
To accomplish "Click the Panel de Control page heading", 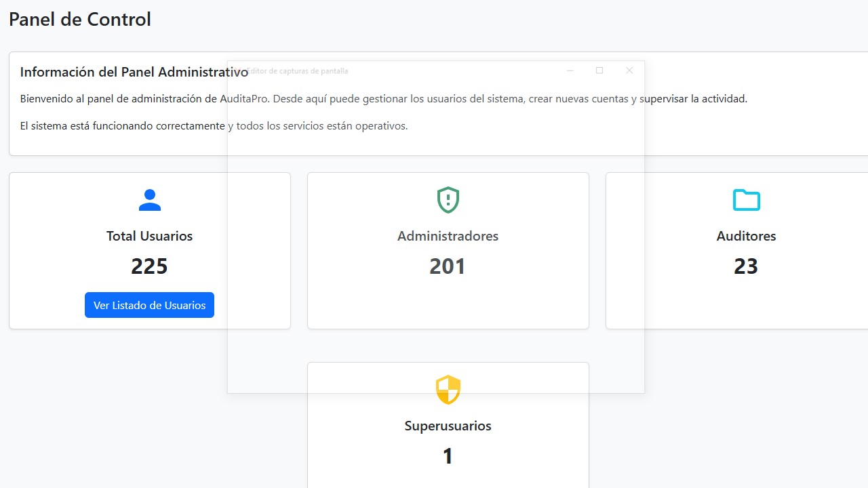I will click(80, 20).
